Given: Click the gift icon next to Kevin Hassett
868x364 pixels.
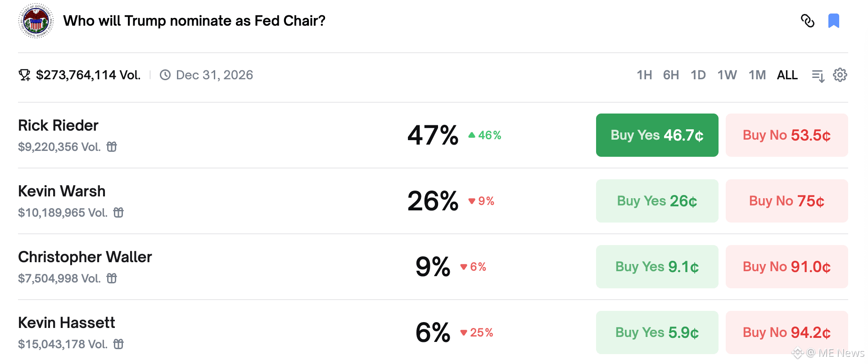Looking at the screenshot, I should [118, 344].
